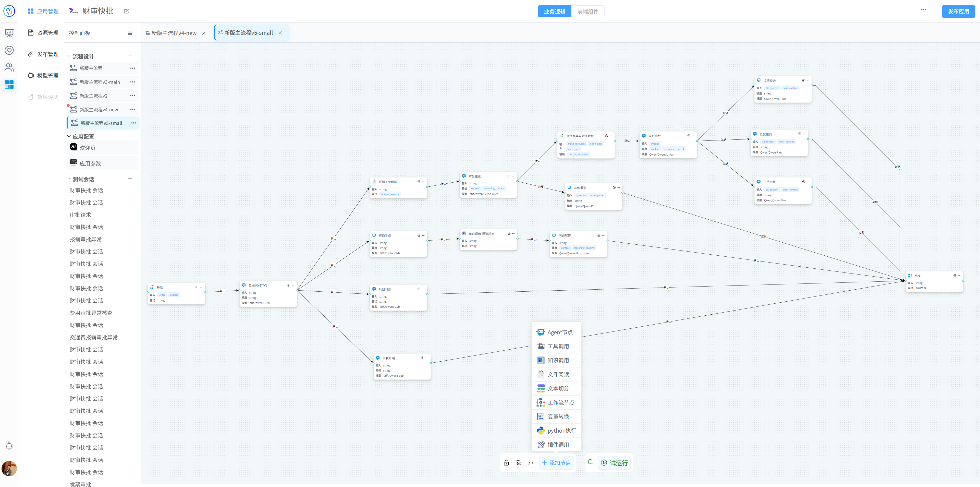Image resolution: width=980 pixels, height=487 pixels.
Task: Click the hamburger menu icon beside 控制面板
Action: click(x=130, y=33)
